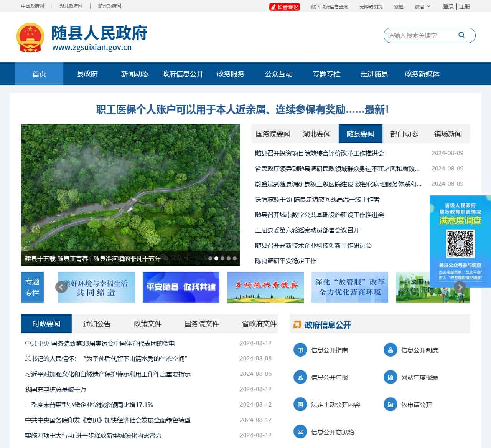Open news 二季度末普惠型小微企业贷款余额
Image resolution: width=491 pixels, height=448 pixels.
(89, 405)
